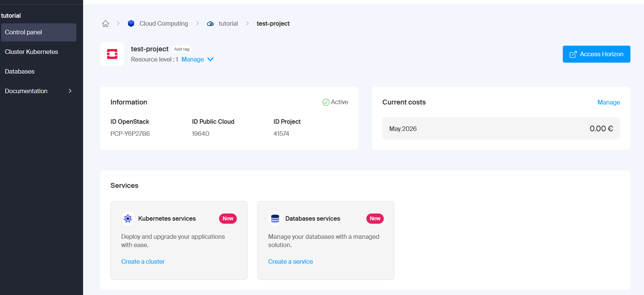Open the Control panel sidebar item
Screen dimensions: 644x295
tap(39, 32)
